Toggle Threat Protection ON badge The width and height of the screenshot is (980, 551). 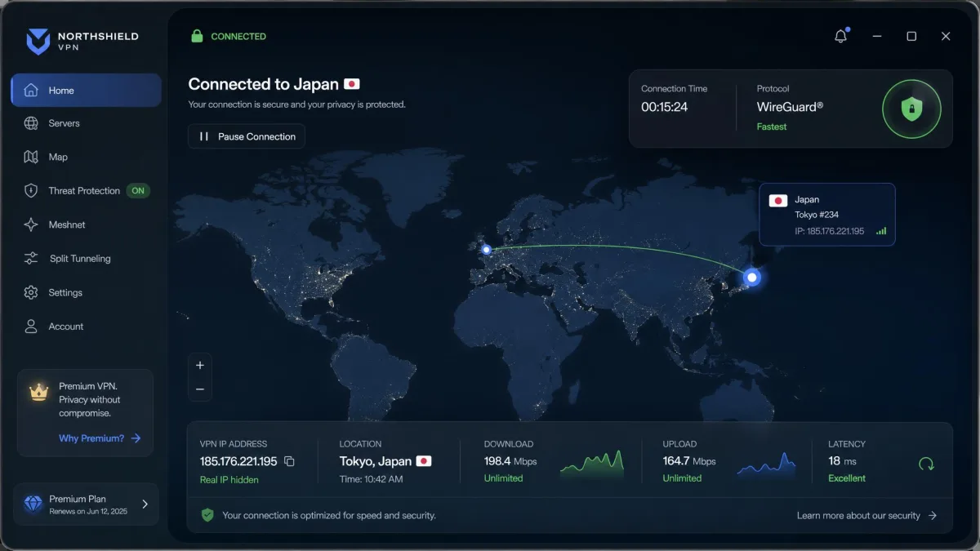tap(138, 191)
